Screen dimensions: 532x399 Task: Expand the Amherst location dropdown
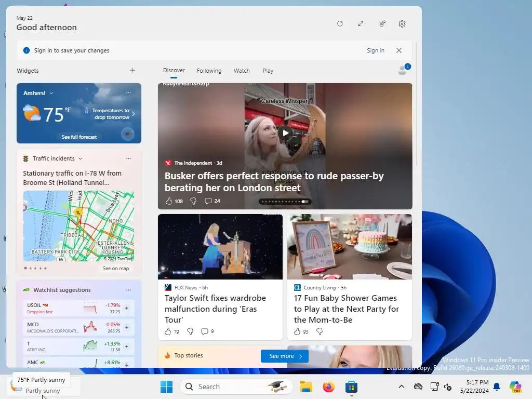tap(51, 93)
